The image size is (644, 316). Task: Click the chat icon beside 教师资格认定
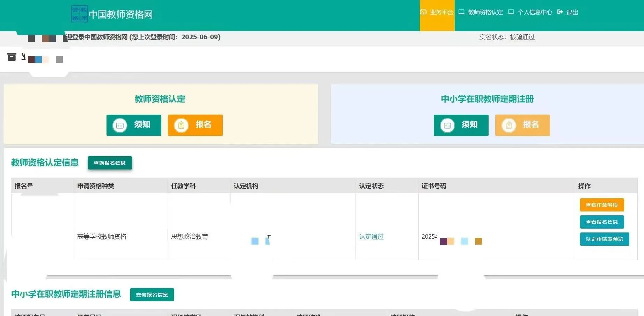click(x=461, y=12)
